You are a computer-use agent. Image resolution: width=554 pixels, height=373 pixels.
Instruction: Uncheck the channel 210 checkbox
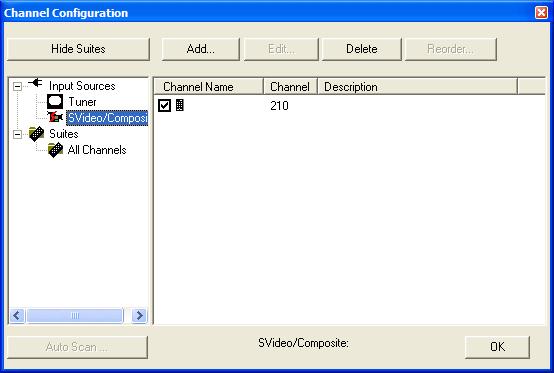[x=164, y=105]
